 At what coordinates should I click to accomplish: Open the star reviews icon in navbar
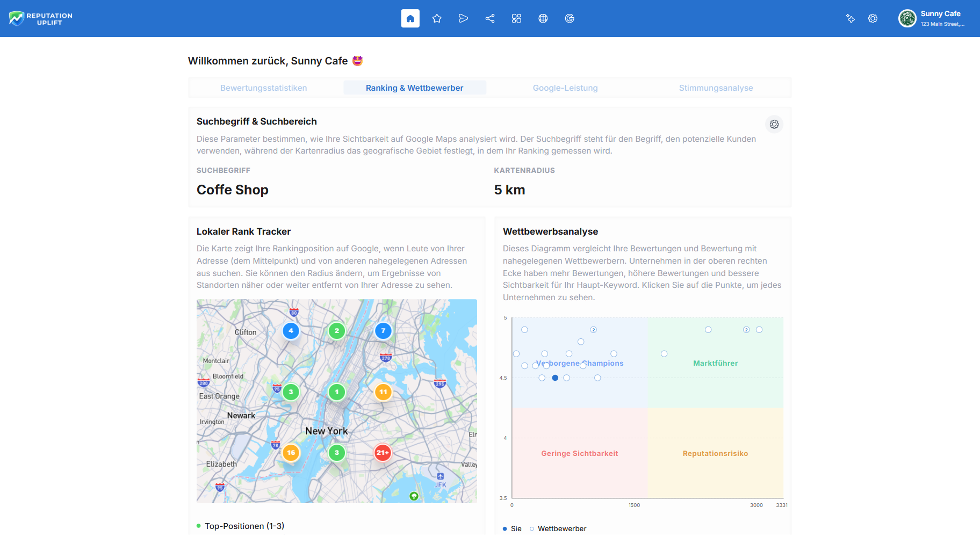437,19
